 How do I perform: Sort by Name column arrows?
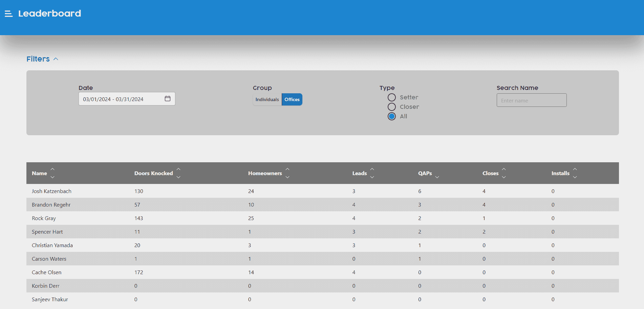pos(52,173)
